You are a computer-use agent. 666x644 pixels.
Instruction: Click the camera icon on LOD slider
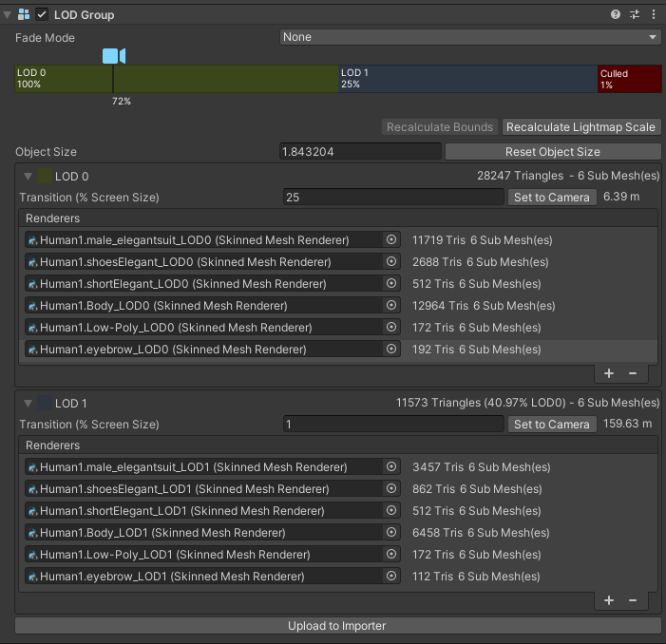(113, 56)
